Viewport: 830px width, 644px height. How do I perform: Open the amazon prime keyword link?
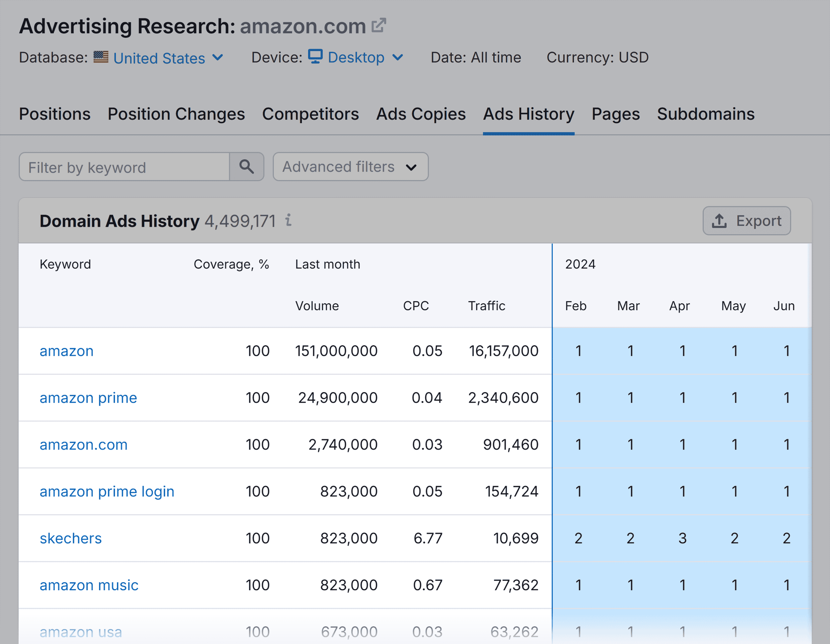pyautogui.click(x=88, y=398)
